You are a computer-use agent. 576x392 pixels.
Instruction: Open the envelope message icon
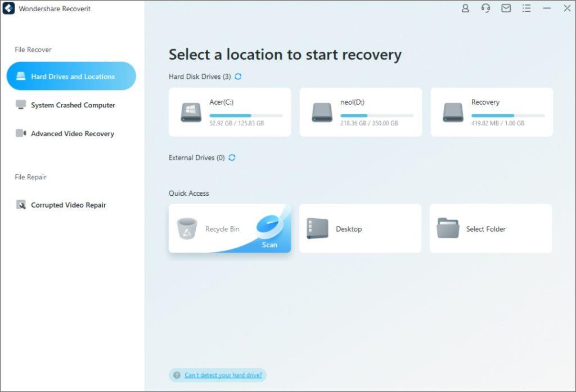tap(506, 8)
